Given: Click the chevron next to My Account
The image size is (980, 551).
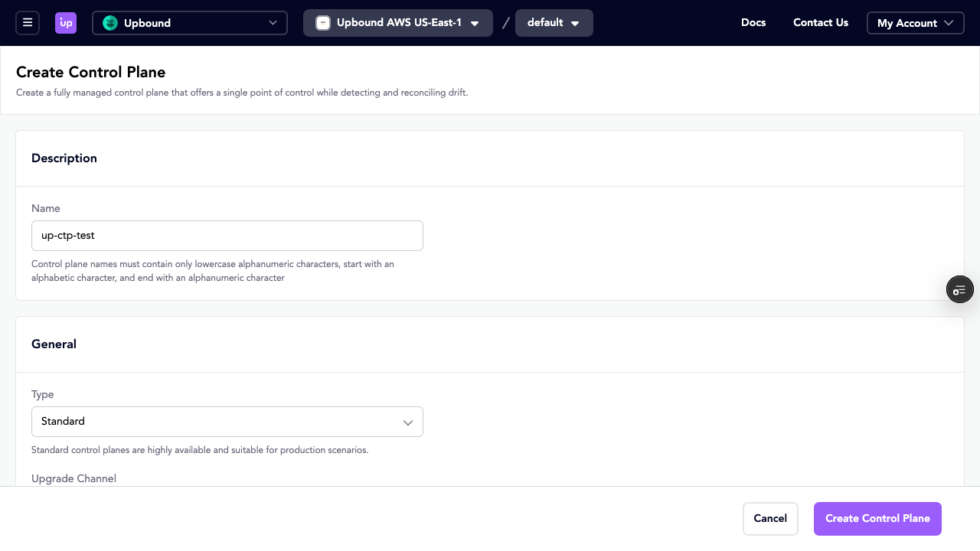Looking at the screenshot, I should [x=949, y=23].
